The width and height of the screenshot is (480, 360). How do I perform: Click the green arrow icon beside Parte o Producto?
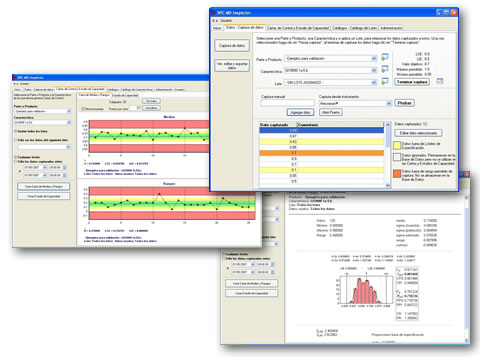(x=385, y=57)
